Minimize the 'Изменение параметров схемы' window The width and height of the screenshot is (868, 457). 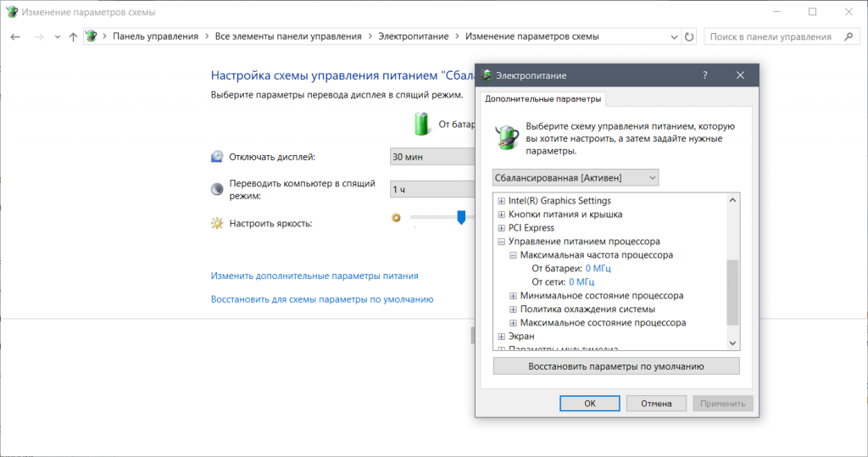[x=776, y=12]
